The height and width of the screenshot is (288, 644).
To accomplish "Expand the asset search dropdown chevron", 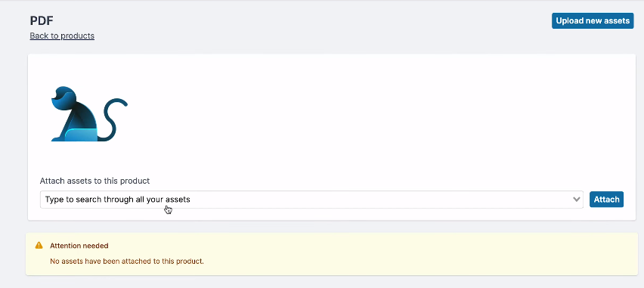I will [576, 200].
